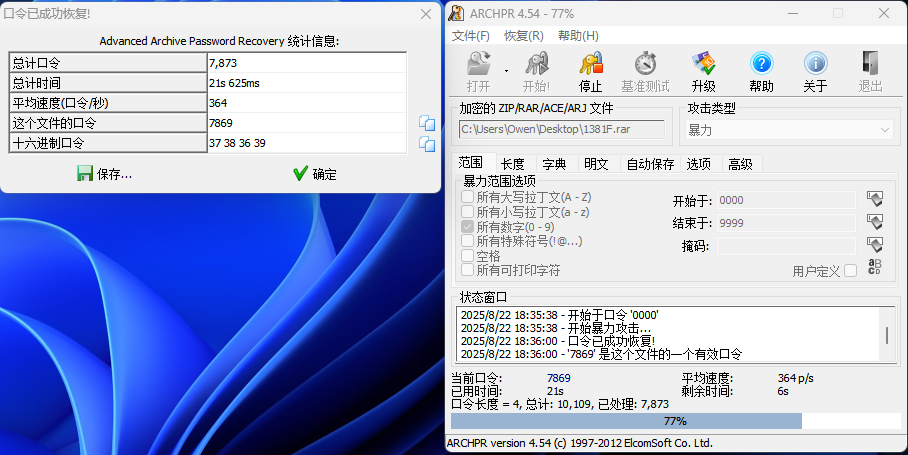The height and width of the screenshot is (455, 908).
Task: Copy the file password 7869 with its copy icon
Action: [427, 123]
